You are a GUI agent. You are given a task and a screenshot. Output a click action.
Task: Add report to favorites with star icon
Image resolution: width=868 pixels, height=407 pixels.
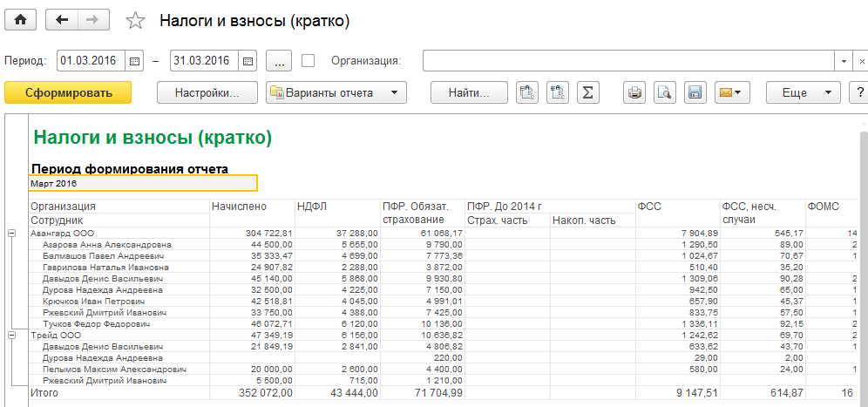pyautogui.click(x=135, y=22)
